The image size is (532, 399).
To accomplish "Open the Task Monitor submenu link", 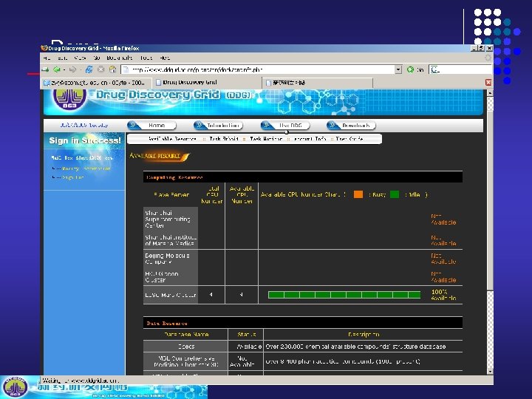I will click(x=266, y=139).
